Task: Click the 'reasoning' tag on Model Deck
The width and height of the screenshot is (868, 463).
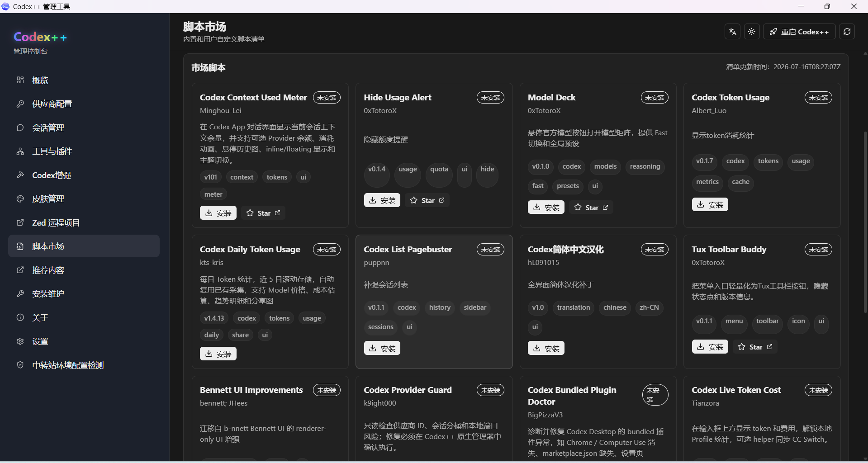Action: (645, 166)
